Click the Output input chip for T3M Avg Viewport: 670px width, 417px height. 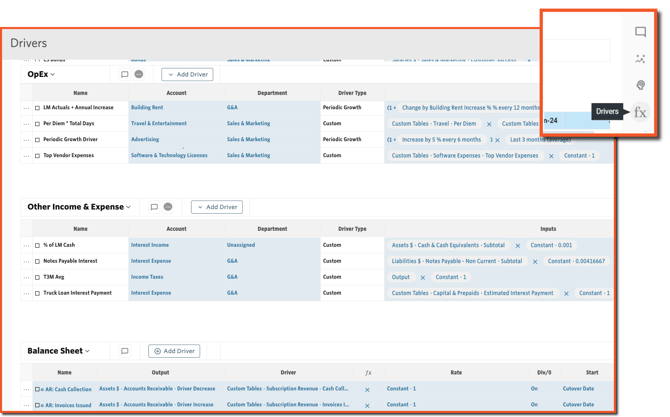pyautogui.click(x=401, y=277)
